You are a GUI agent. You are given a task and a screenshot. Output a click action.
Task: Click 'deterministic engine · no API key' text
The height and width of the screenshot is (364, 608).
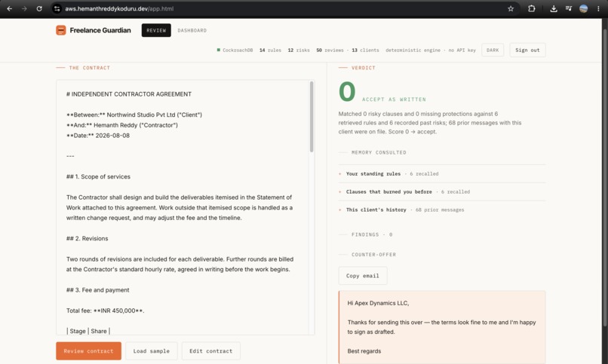pos(431,50)
